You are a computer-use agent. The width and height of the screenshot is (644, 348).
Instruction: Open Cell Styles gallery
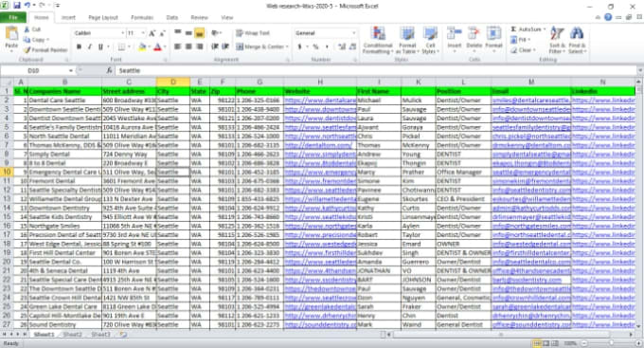click(x=430, y=40)
